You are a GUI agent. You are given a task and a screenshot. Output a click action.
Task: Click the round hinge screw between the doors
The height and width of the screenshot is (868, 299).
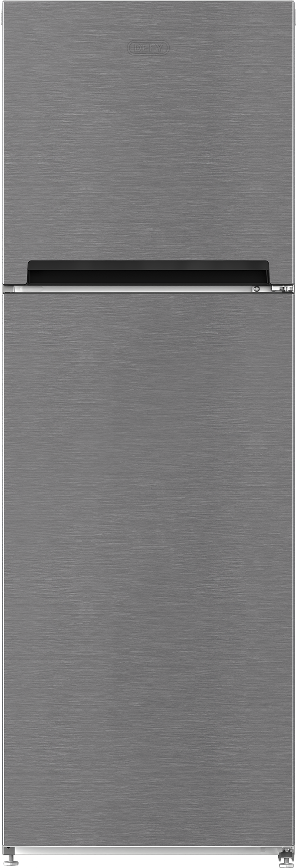[x=256, y=288]
